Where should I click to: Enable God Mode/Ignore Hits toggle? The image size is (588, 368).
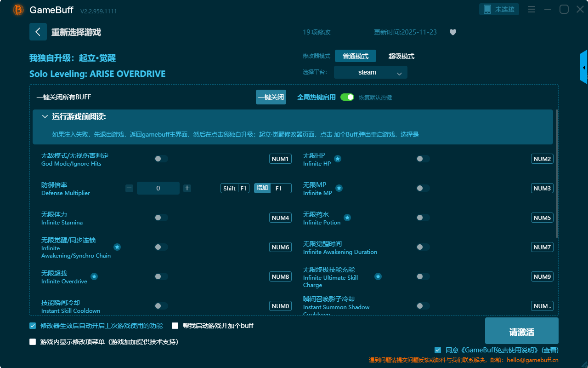[x=161, y=159]
